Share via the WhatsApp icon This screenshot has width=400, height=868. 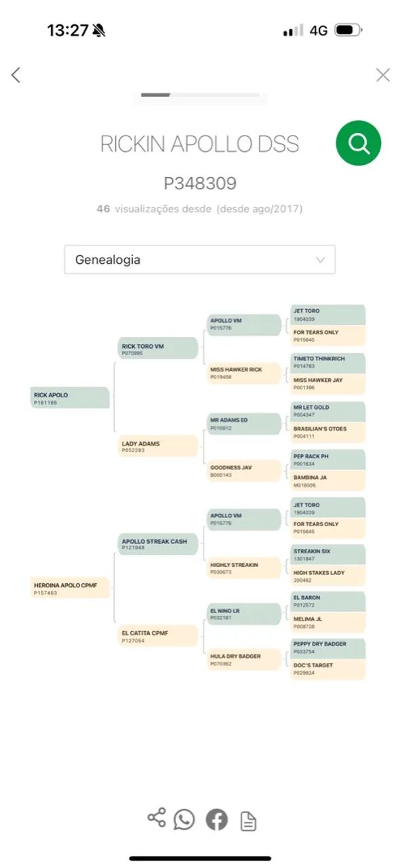point(184,820)
